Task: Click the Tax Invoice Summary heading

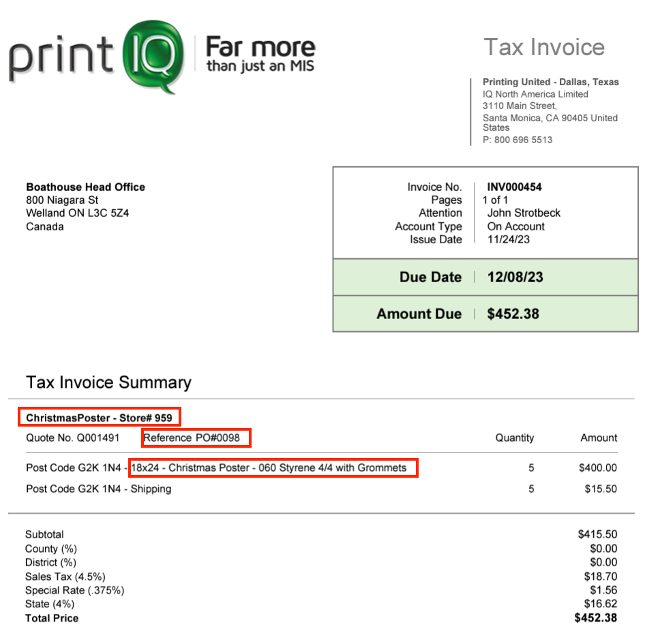Action: (x=108, y=382)
